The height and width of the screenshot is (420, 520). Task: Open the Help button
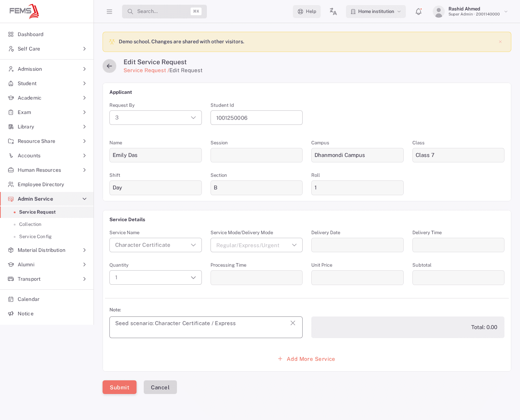point(307,12)
